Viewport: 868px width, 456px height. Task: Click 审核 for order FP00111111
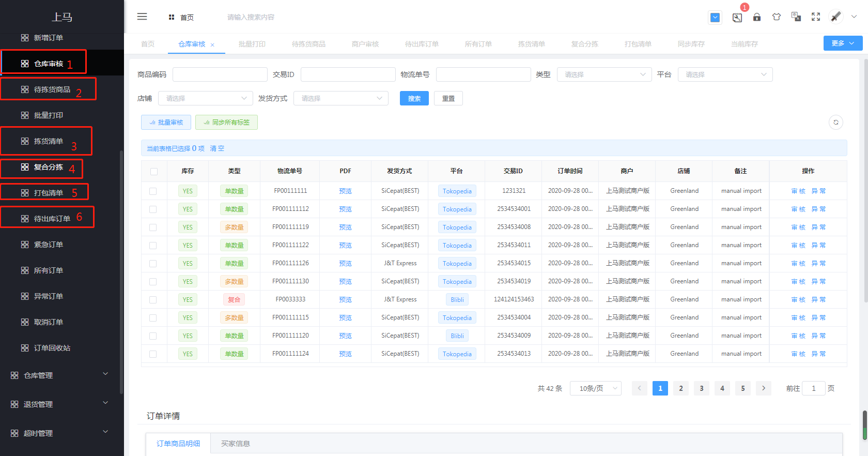click(798, 191)
